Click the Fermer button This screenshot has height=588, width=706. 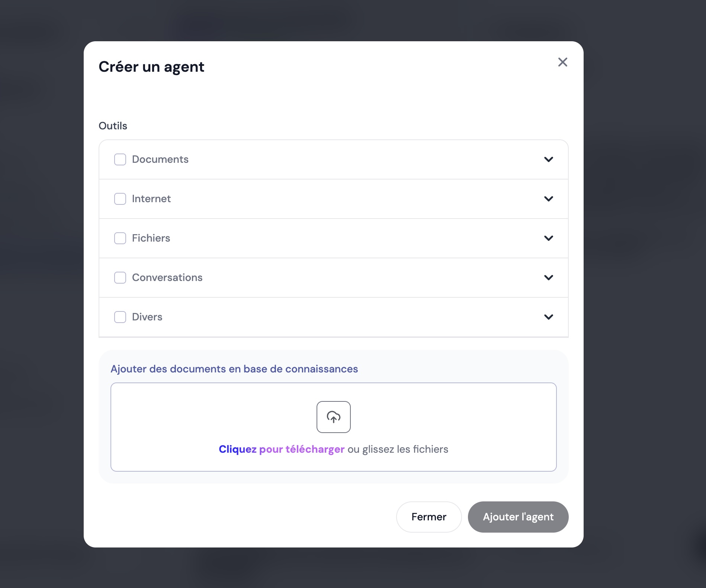click(x=429, y=517)
